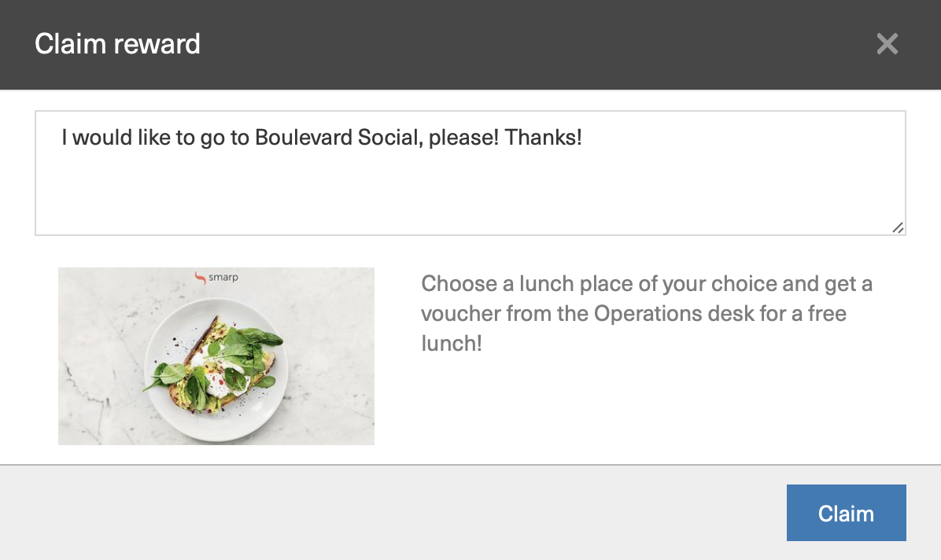Focus the reward message text box
Image resolution: width=941 pixels, height=560 pixels.
click(470, 173)
